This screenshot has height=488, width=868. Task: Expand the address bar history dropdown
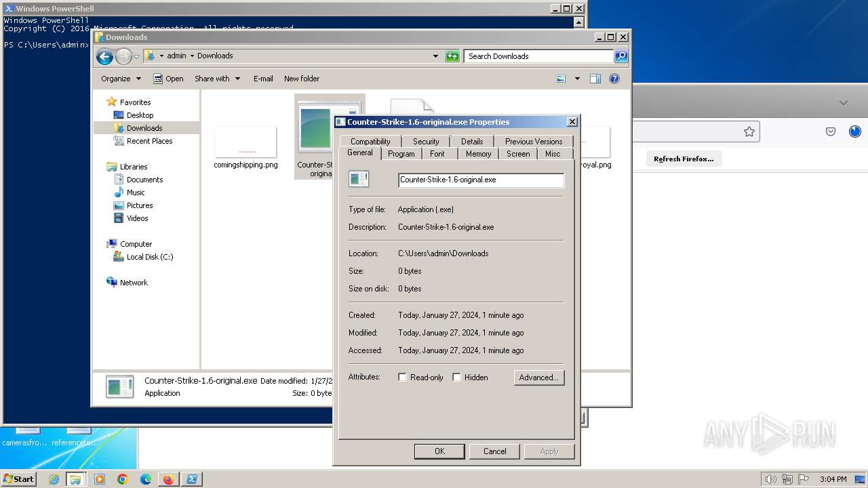click(435, 56)
